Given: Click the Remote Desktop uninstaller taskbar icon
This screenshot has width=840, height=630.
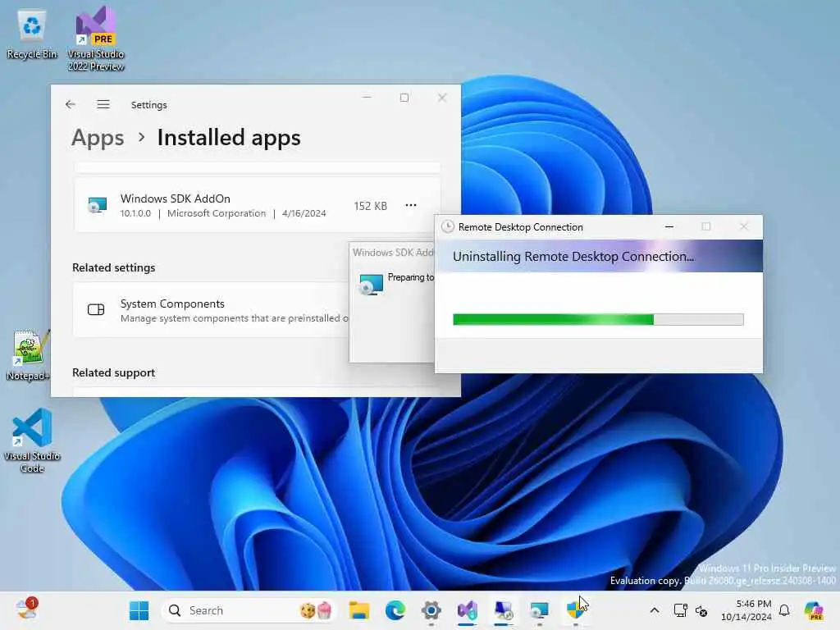Looking at the screenshot, I should [x=504, y=610].
